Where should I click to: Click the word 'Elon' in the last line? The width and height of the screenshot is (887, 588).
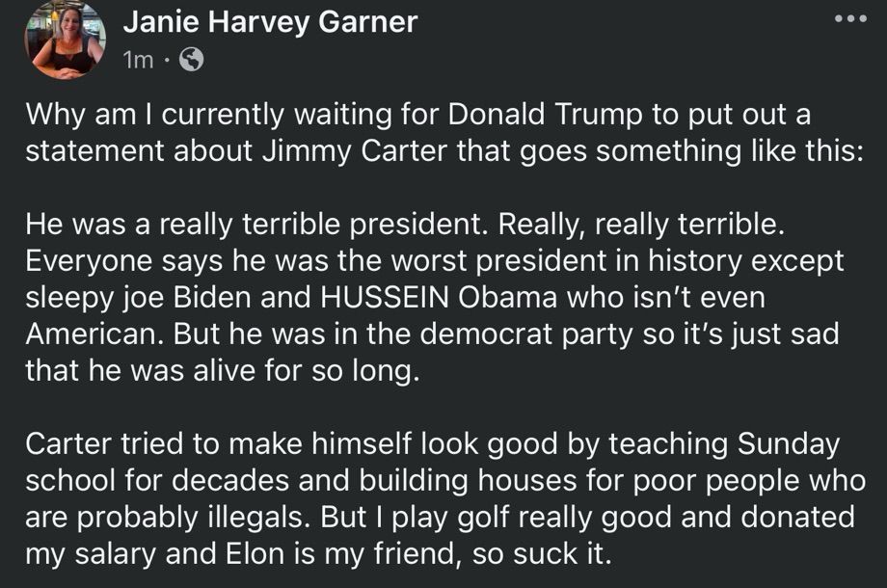255,554
